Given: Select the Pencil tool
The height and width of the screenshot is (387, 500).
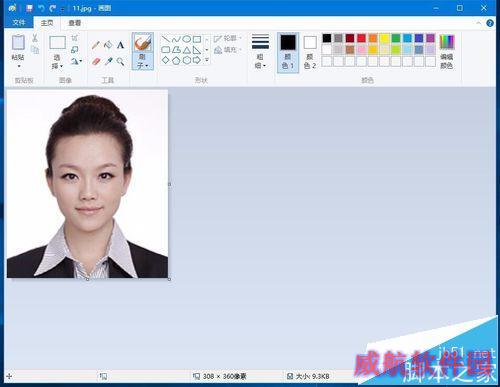Looking at the screenshot, I should 96,45.
